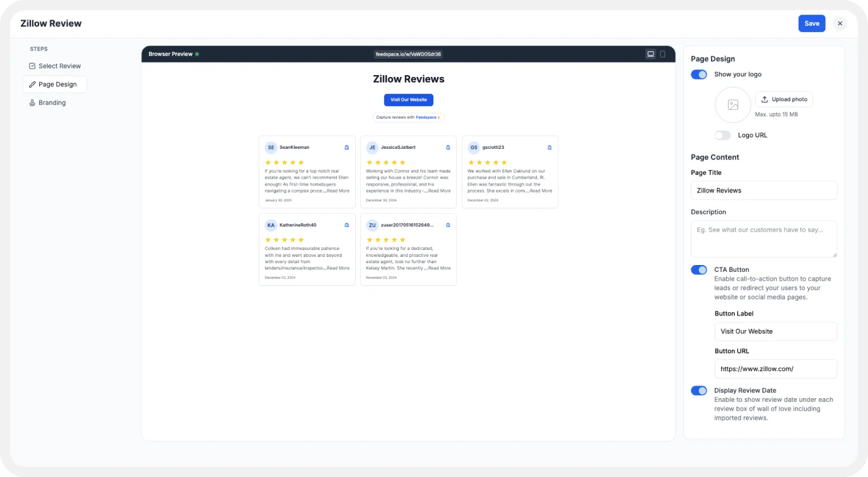Click Zillow source icon on SeanKleeman review

[x=346, y=148]
